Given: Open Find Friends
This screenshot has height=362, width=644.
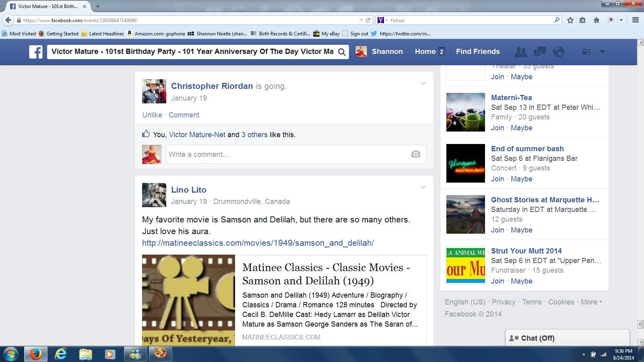Looking at the screenshot, I should pyautogui.click(x=478, y=51).
